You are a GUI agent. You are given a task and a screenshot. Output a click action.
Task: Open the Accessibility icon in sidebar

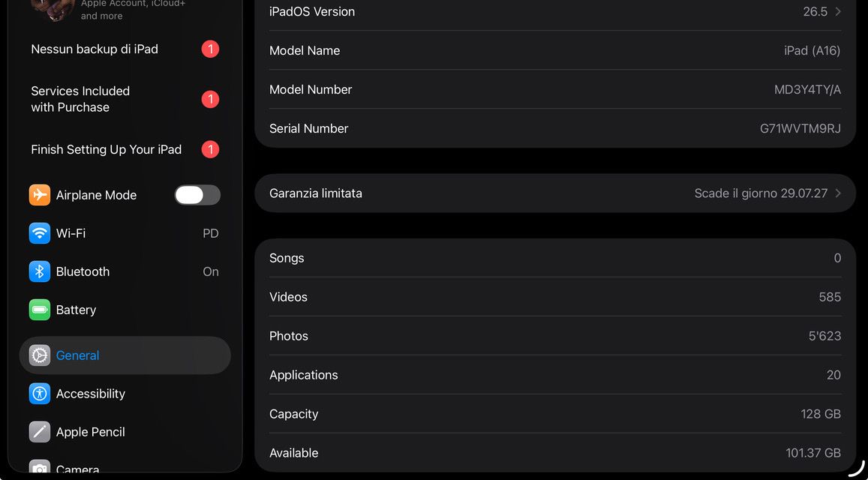39,394
